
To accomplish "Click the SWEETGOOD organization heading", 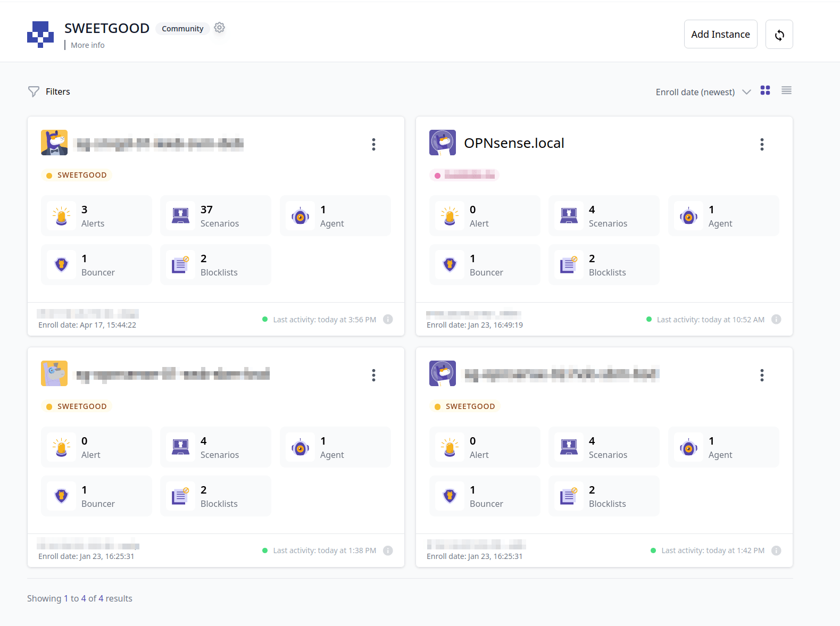I will click(107, 28).
